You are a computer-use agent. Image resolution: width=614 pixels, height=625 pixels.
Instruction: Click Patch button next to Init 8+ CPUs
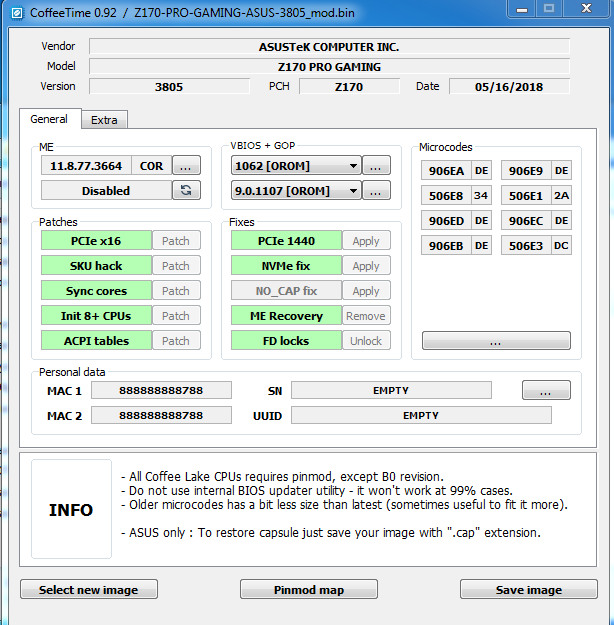pos(176,316)
